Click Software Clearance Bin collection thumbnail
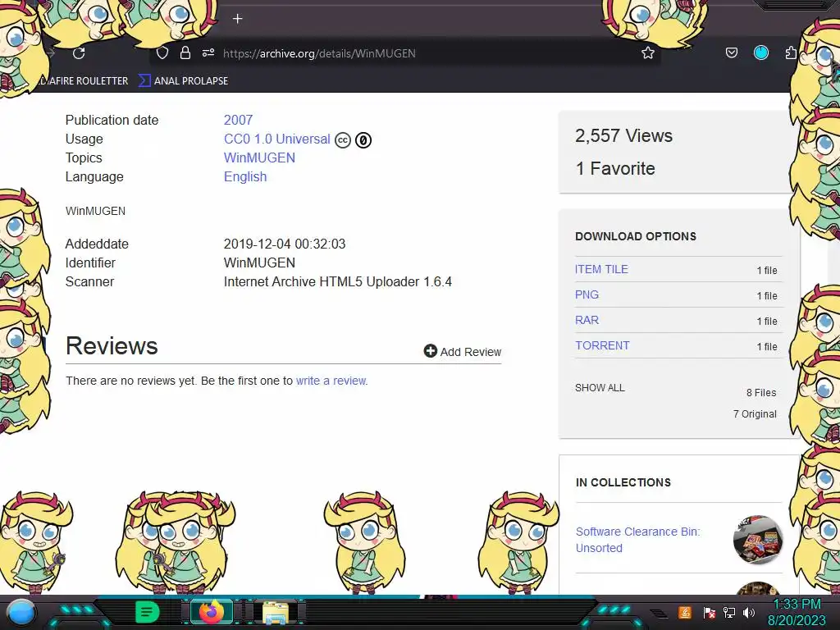840x630 pixels. click(757, 540)
